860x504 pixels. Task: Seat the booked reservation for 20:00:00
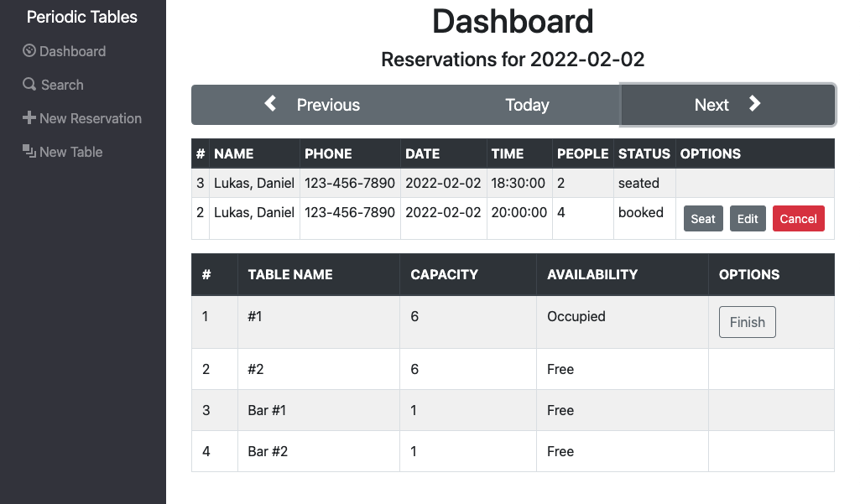703,219
